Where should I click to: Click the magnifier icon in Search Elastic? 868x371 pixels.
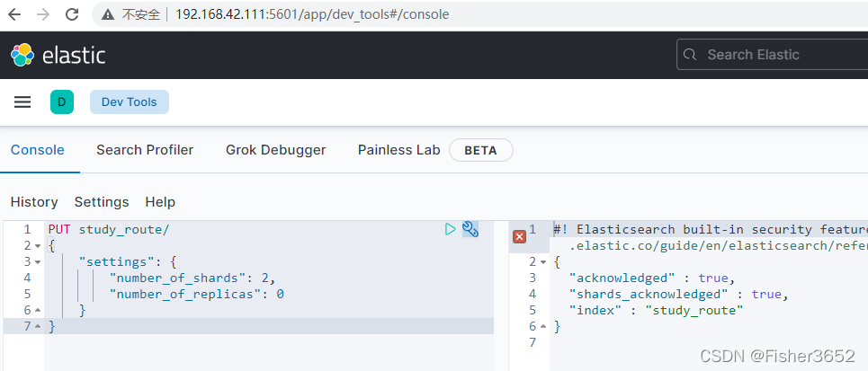pos(689,55)
